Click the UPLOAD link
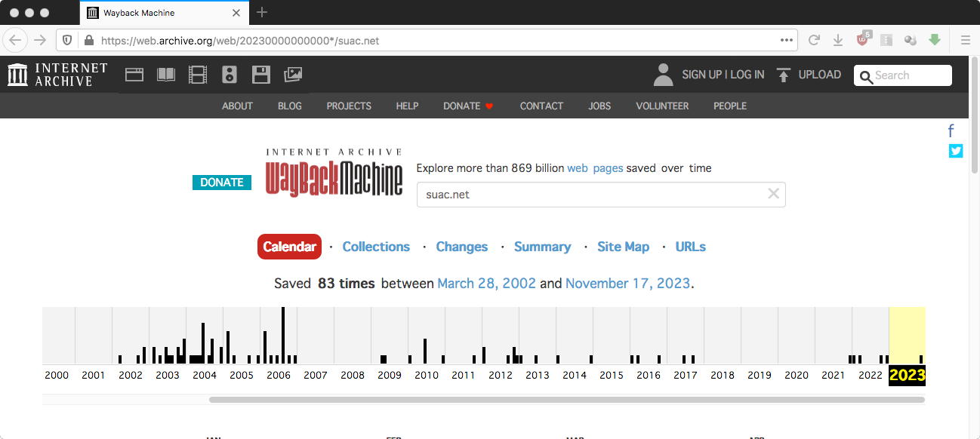Image resolution: width=980 pixels, height=439 pixels. click(819, 75)
